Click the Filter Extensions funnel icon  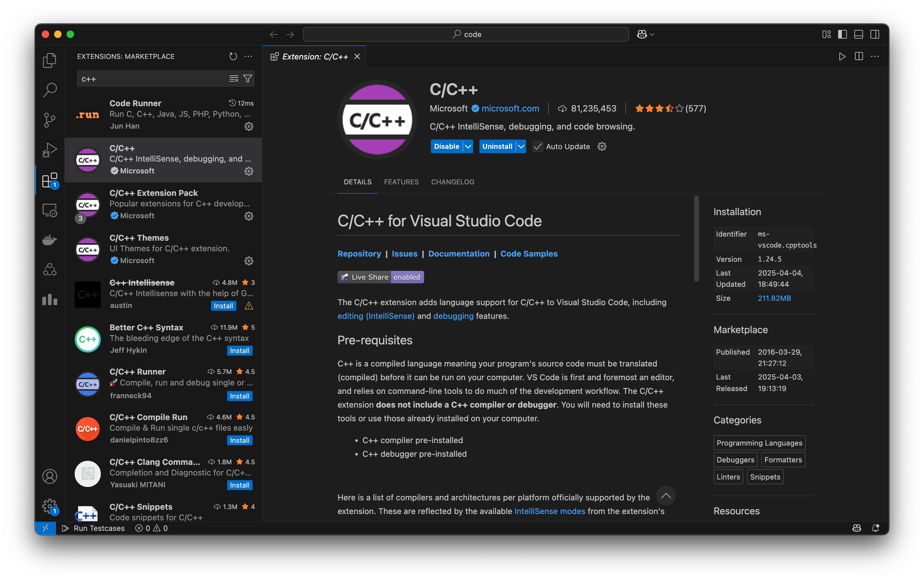pos(248,79)
